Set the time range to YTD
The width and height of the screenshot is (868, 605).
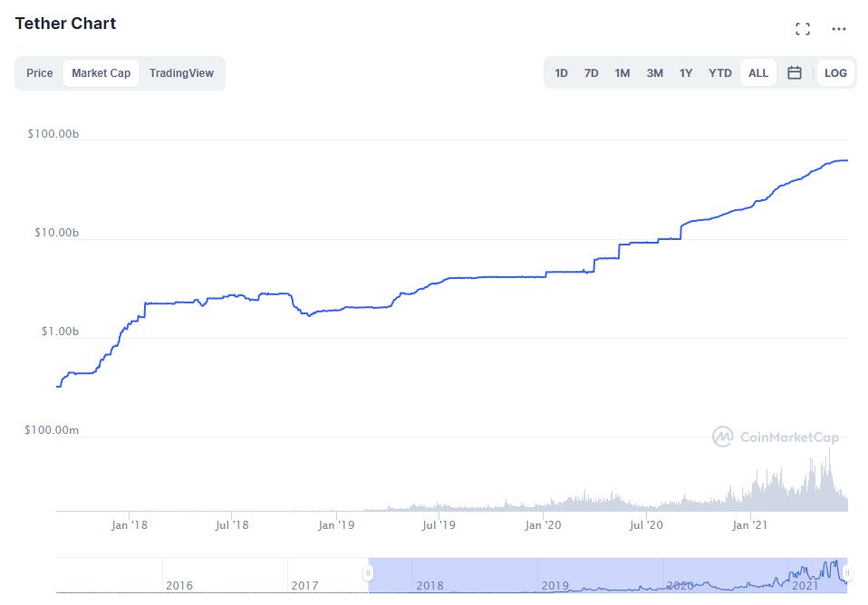pyautogui.click(x=719, y=73)
